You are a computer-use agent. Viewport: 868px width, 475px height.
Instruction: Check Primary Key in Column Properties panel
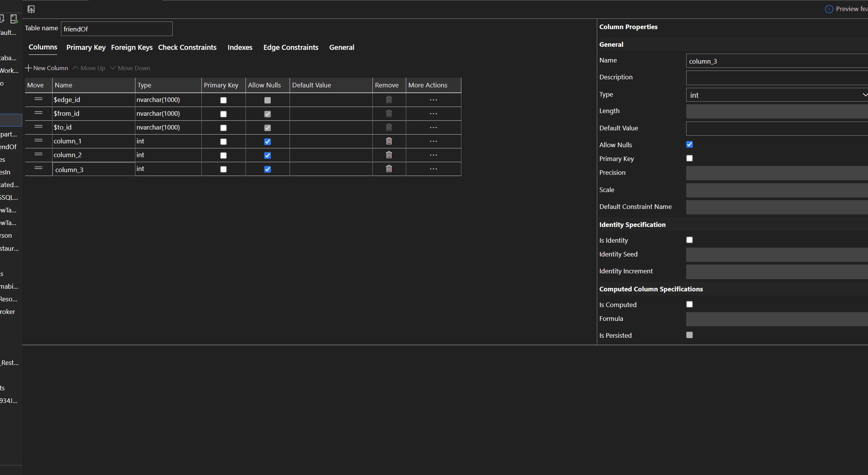pos(690,158)
